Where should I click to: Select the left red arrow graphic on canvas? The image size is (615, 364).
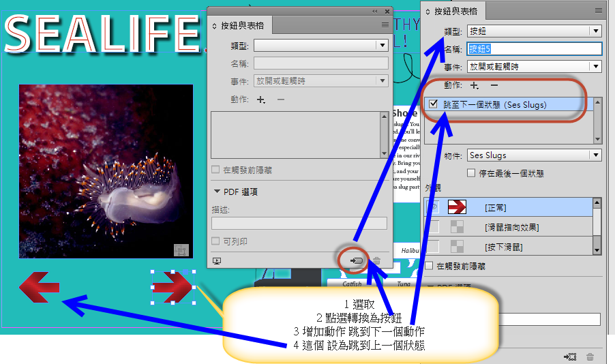[x=40, y=287]
